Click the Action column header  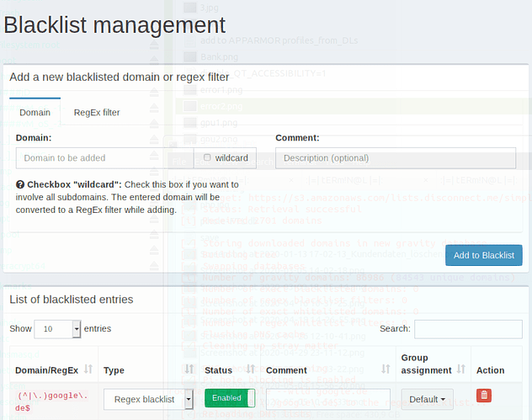click(x=491, y=369)
